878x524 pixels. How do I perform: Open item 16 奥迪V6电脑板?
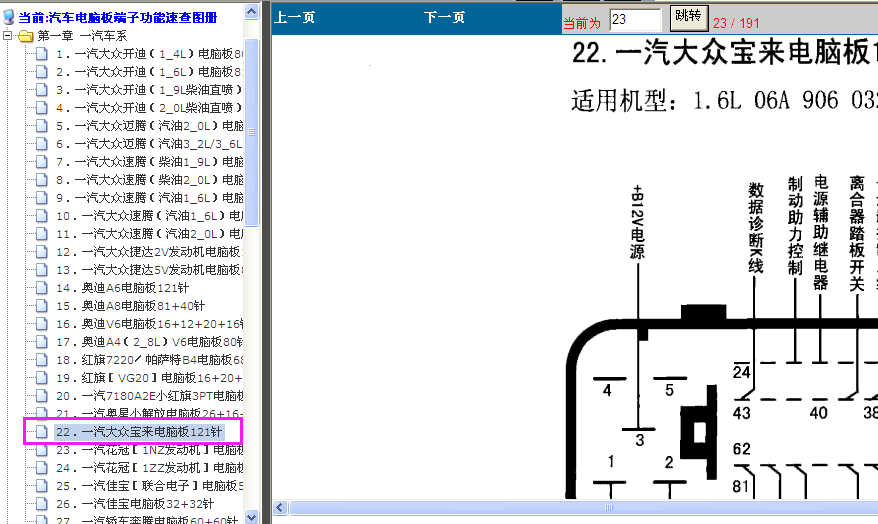[x=149, y=324]
